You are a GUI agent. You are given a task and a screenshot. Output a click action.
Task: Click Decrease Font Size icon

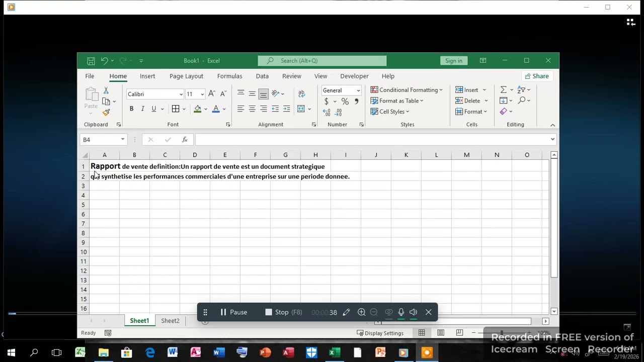(223, 94)
